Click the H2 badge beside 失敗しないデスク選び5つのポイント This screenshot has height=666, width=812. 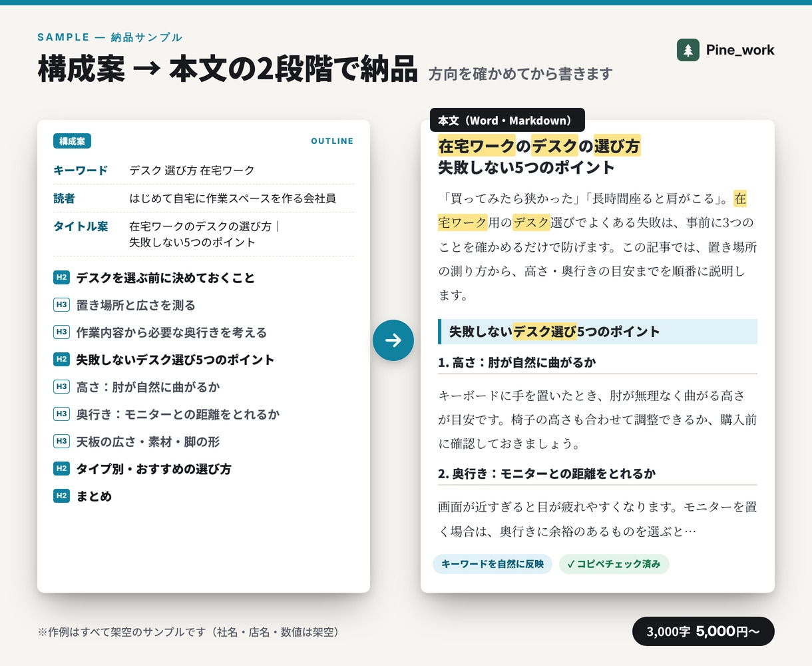pyautogui.click(x=62, y=360)
